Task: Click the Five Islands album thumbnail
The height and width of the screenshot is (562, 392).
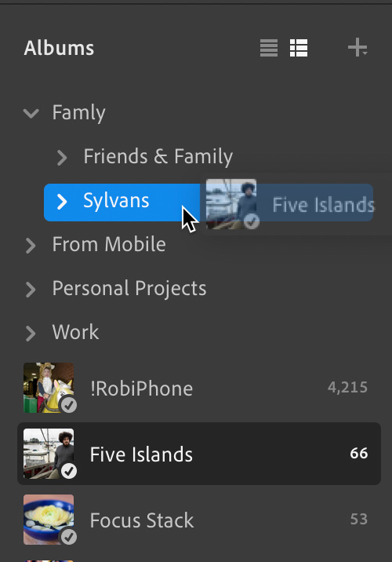Action: [x=49, y=454]
